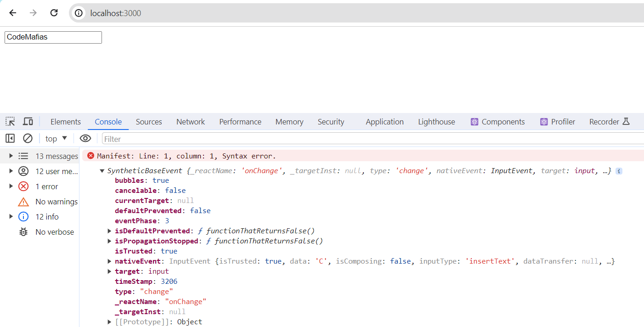Click the _targetInst: null property

pos(150,312)
